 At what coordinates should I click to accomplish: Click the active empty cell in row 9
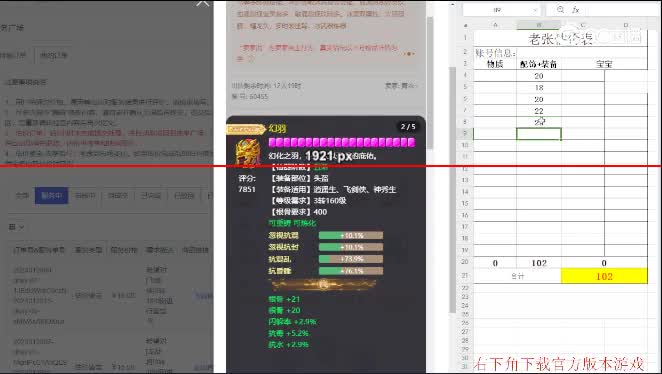[539, 134]
